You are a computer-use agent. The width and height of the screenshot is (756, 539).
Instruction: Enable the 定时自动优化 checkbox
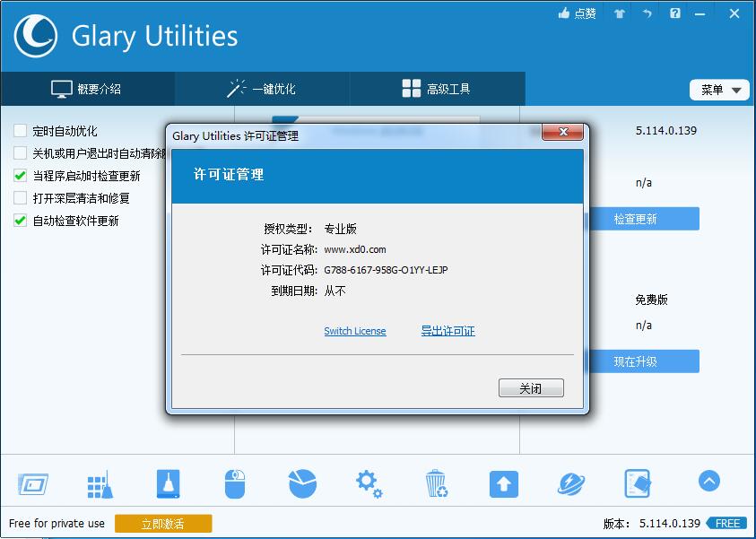(x=21, y=131)
